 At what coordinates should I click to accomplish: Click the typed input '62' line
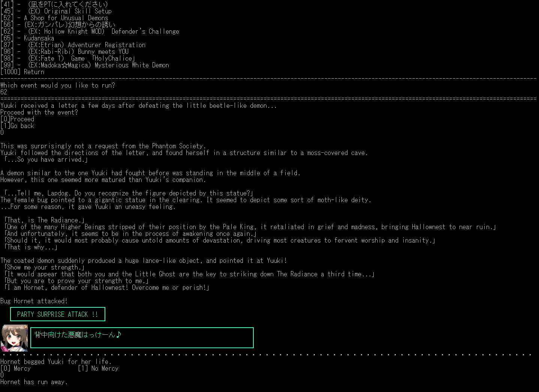tap(4, 92)
